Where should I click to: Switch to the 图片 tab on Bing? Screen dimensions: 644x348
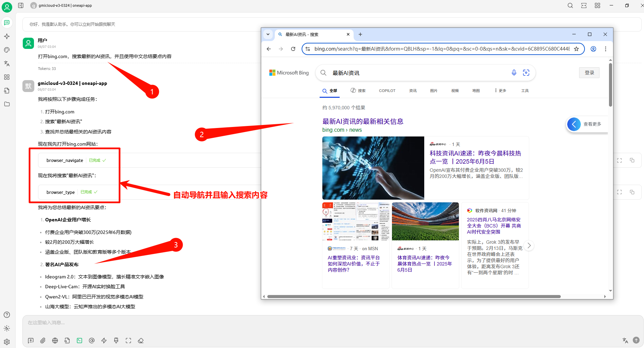pyautogui.click(x=434, y=91)
